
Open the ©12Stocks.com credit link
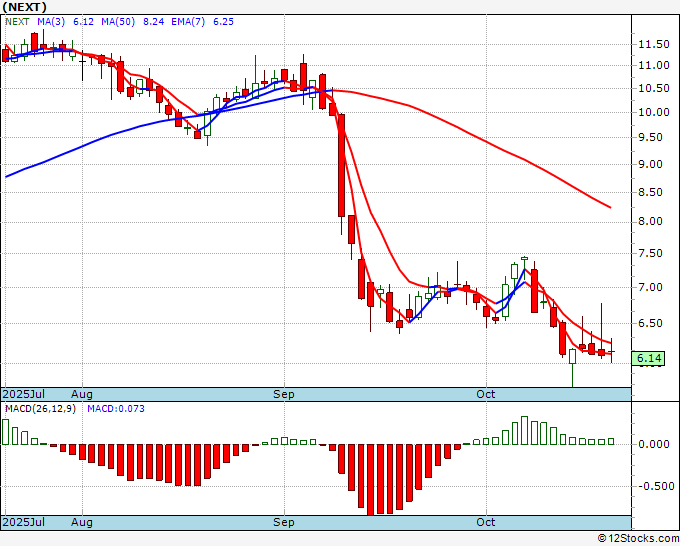pos(638,539)
